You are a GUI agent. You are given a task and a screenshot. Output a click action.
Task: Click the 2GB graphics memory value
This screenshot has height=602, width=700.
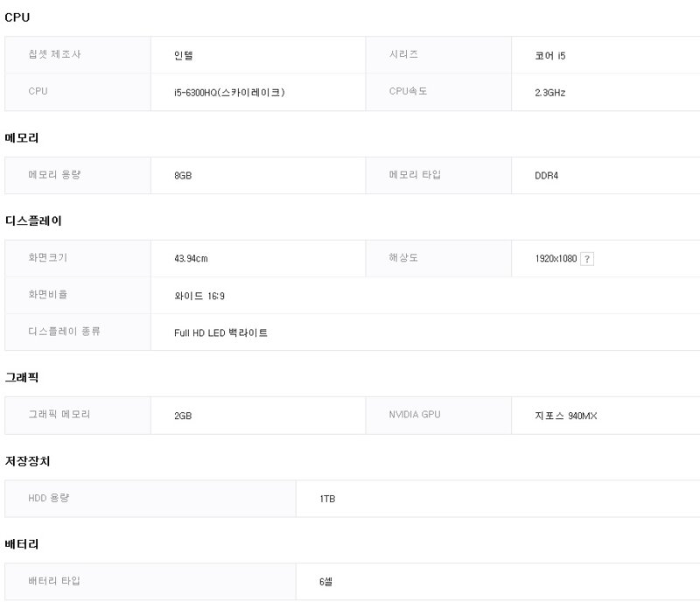[183, 416]
